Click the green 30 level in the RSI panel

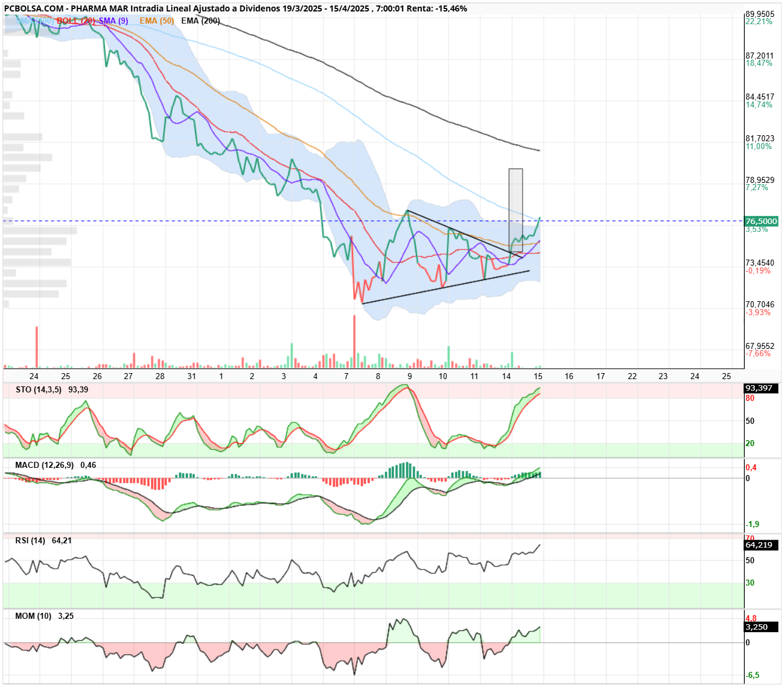coord(750,583)
